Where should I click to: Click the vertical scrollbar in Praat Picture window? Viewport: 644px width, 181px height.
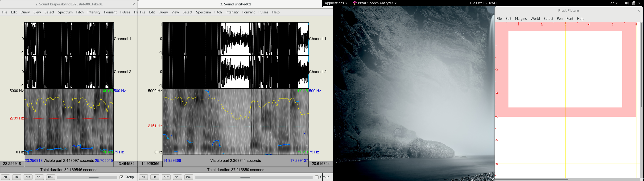click(x=641, y=65)
